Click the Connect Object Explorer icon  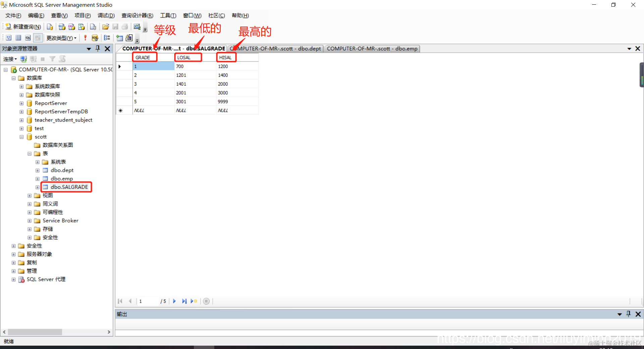[23, 59]
